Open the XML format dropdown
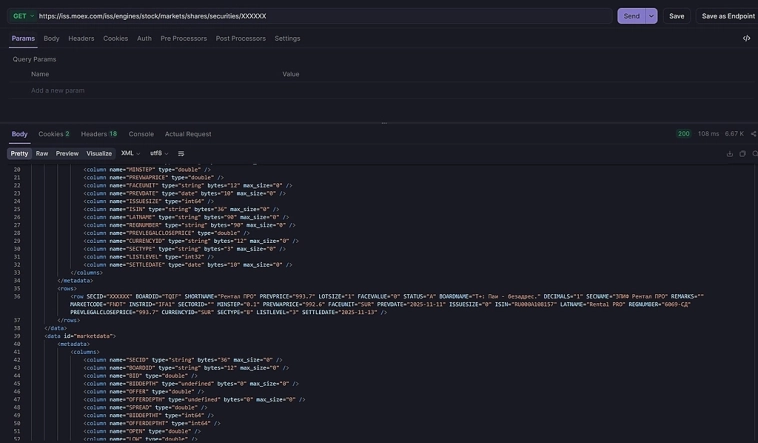The width and height of the screenshot is (758, 443). pyautogui.click(x=130, y=154)
